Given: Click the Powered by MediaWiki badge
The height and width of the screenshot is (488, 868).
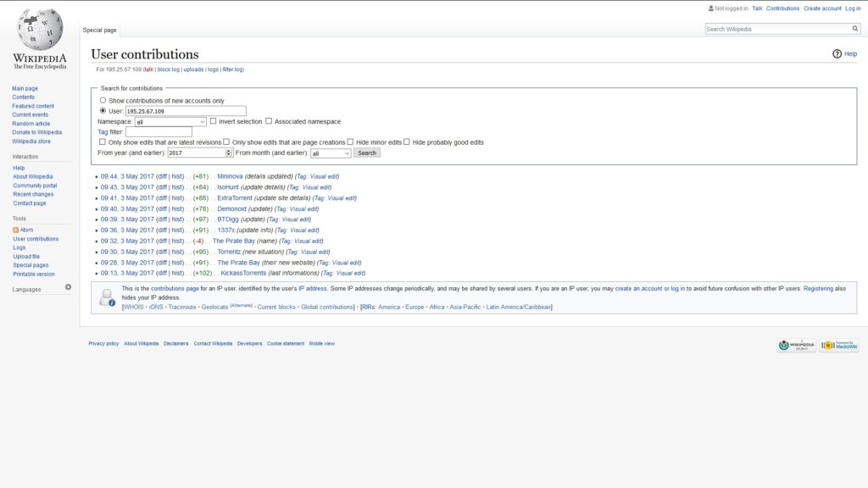Looking at the screenshot, I should pyautogui.click(x=838, y=346).
